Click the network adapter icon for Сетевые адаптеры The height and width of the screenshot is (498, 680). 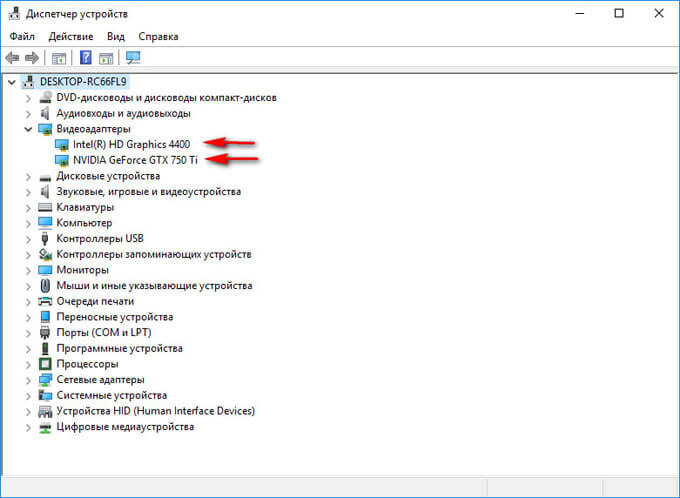pyautogui.click(x=45, y=380)
